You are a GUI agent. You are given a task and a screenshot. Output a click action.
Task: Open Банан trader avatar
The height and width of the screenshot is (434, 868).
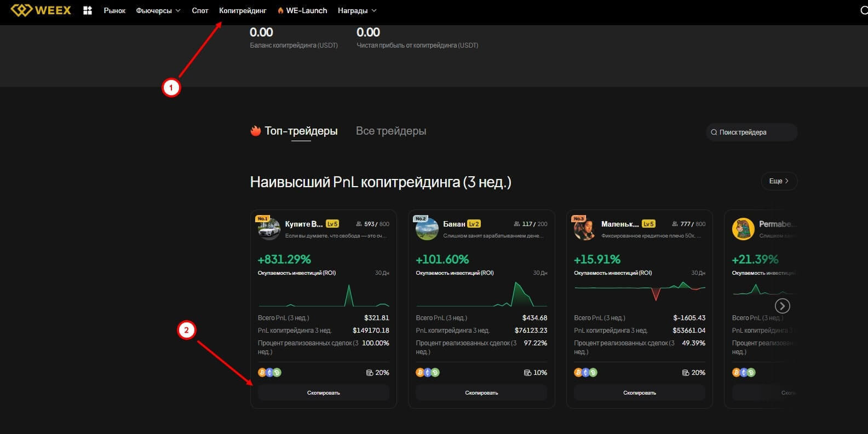tap(427, 228)
